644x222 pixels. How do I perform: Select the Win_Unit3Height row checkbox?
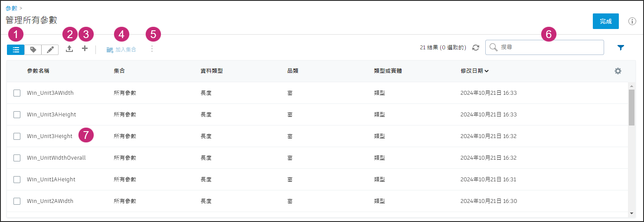coord(17,136)
